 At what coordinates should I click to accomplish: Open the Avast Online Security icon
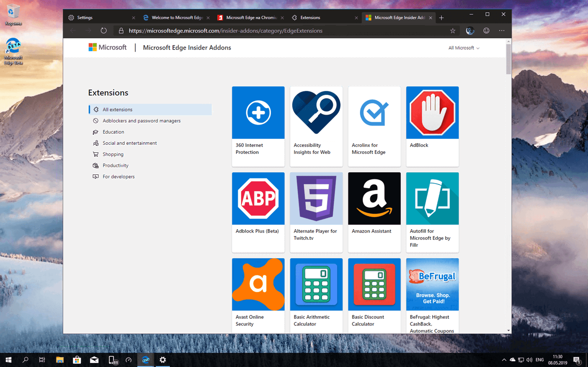(x=258, y=284)
